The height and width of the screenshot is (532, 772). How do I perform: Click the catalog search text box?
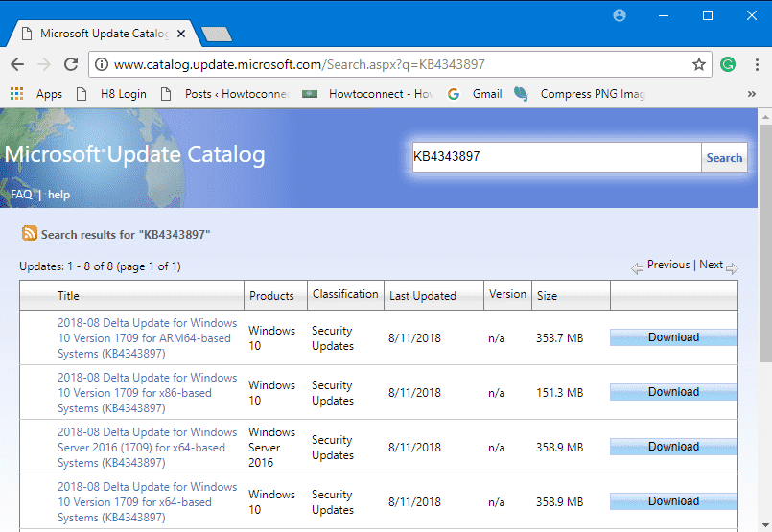point(557,157)
